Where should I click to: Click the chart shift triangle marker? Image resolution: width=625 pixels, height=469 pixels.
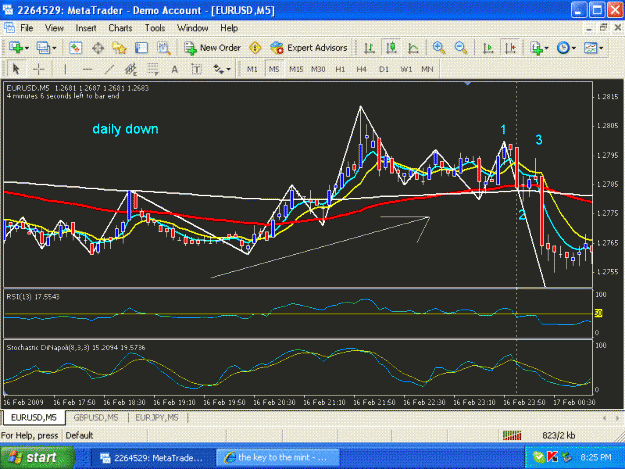(x=468, y=84)
